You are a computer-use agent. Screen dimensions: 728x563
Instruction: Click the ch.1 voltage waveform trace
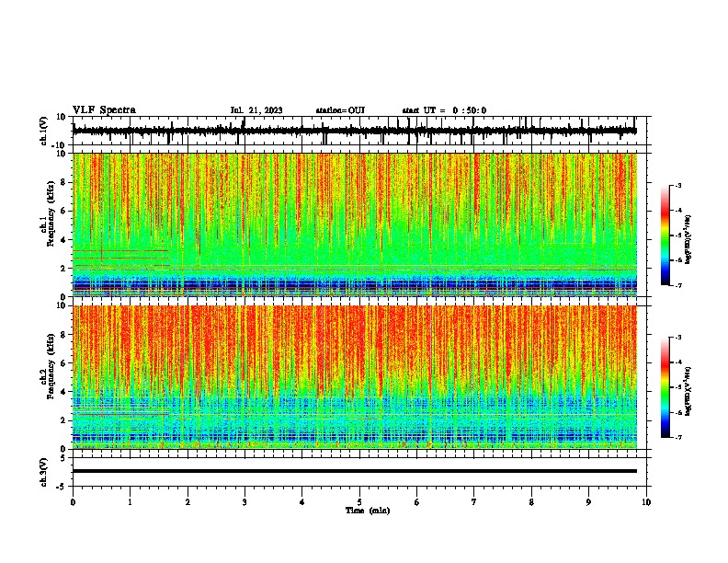tap(354, 131)
